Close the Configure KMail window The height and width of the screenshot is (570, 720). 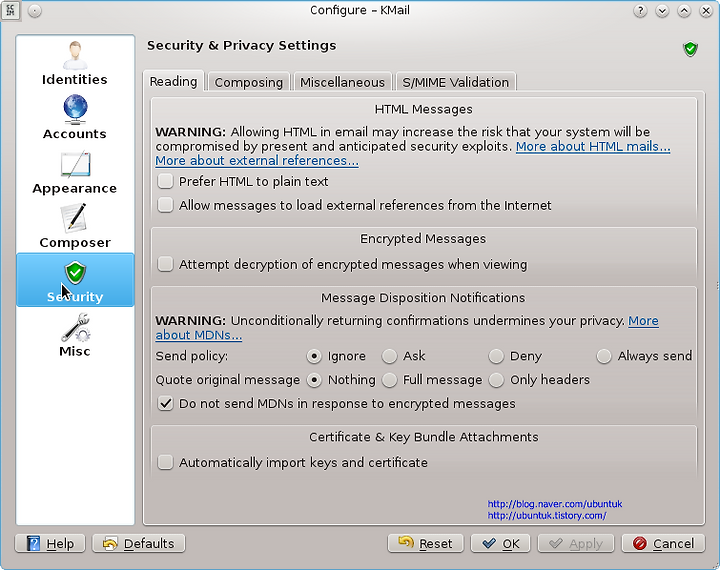[x=706, y=11]
